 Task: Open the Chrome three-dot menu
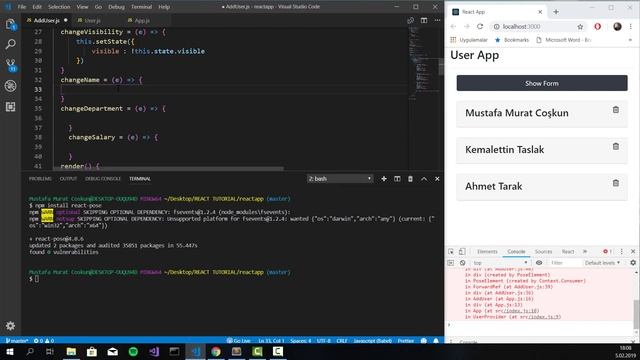pos(631,27)
